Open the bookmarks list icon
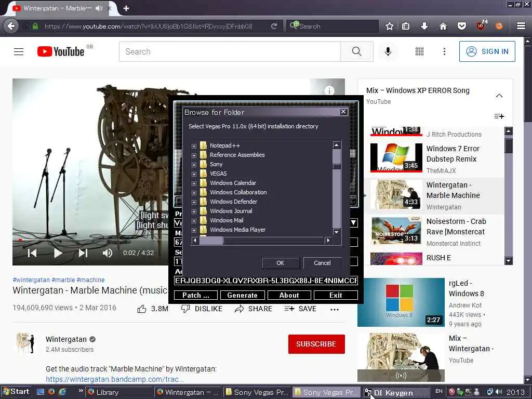 [406, 26]
